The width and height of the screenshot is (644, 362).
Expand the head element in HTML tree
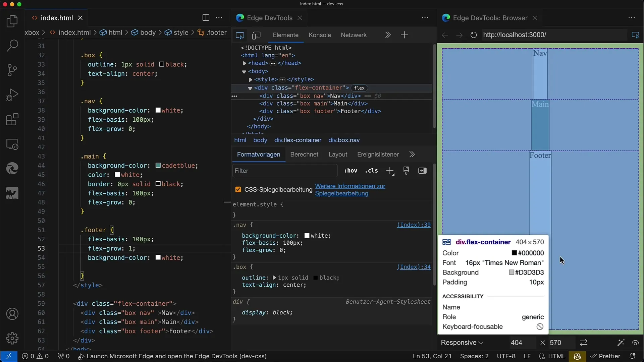pos(245,63)
